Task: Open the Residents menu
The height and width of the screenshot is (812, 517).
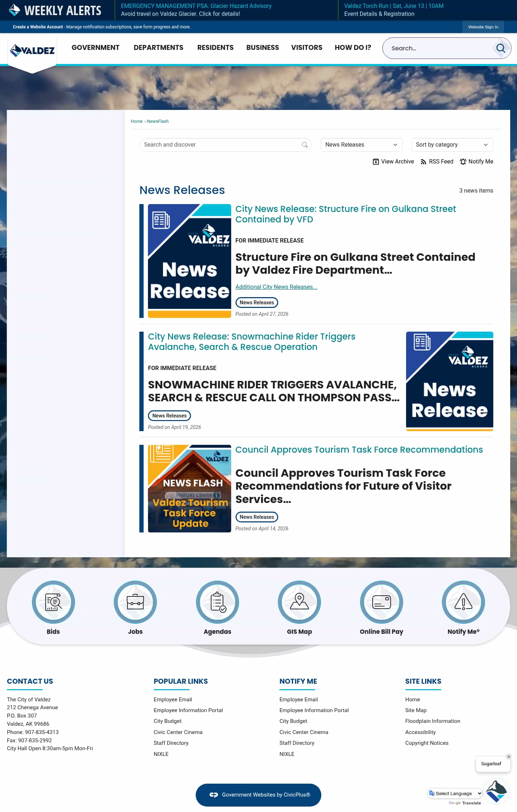Action: (215, 47)
